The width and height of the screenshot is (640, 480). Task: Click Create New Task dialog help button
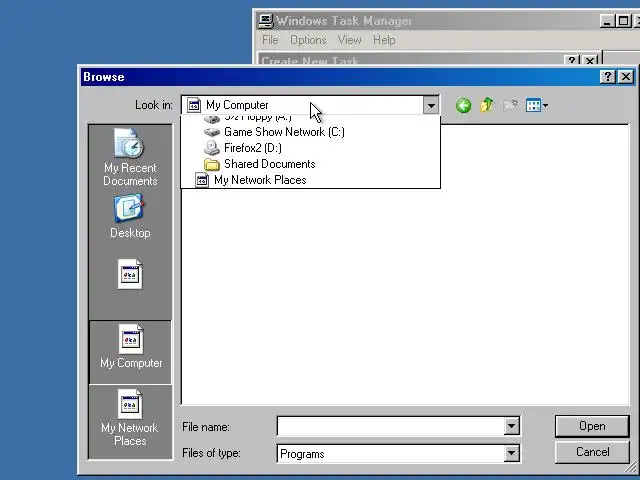[x=572, y=60]
